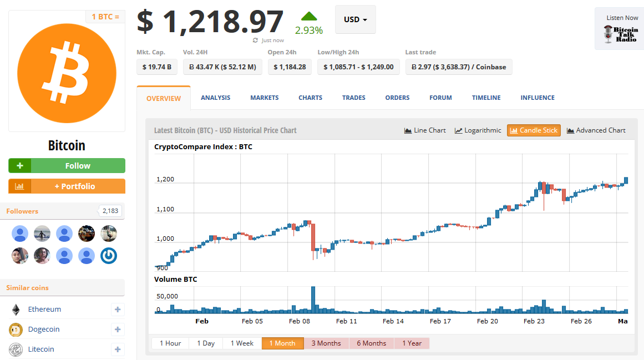The width and height of the screenshot is (644, 360).
Task: Click the blue power-symbol follower avatar
Action: pyautogui.click(x=109, y=256)
